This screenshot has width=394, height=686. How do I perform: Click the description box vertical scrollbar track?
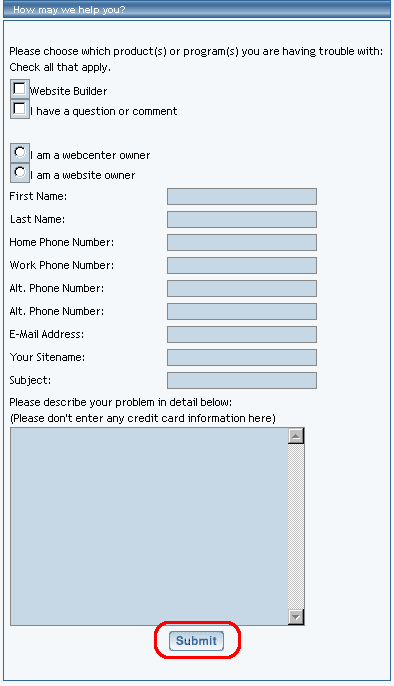[296, 526]
